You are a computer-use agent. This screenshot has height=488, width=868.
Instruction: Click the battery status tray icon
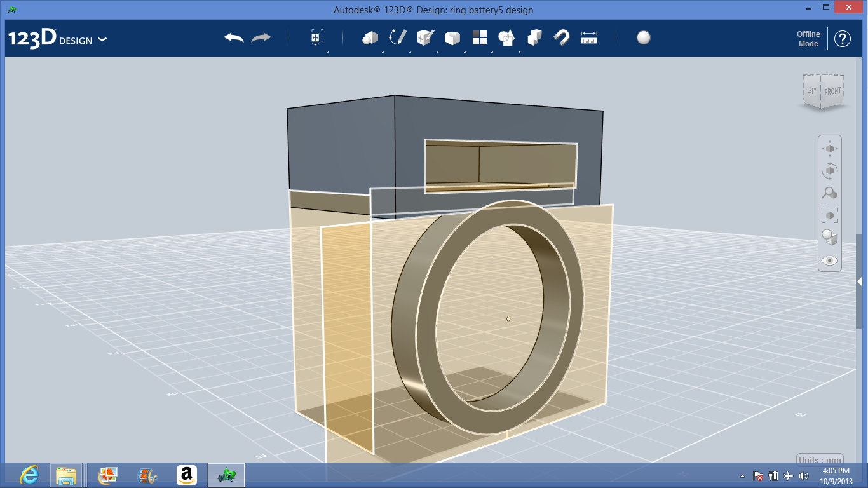click(773, 476)
